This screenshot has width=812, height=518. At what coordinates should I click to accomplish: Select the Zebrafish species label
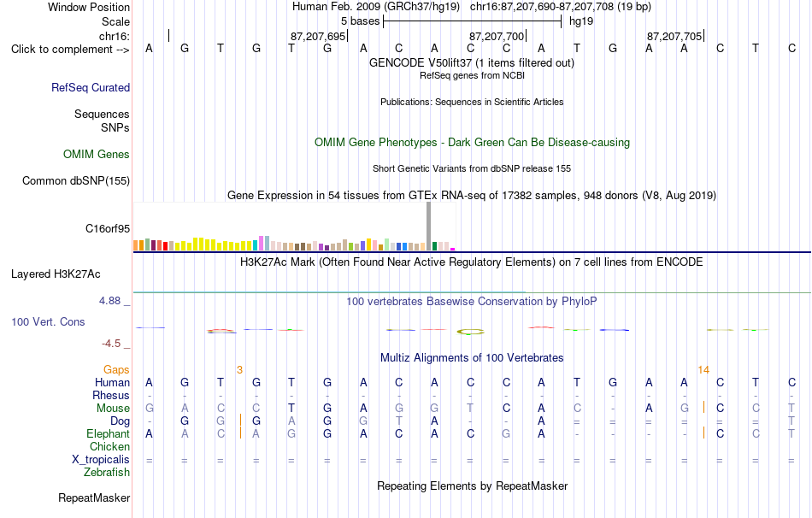pyautogui.click(x=107, y=473)
